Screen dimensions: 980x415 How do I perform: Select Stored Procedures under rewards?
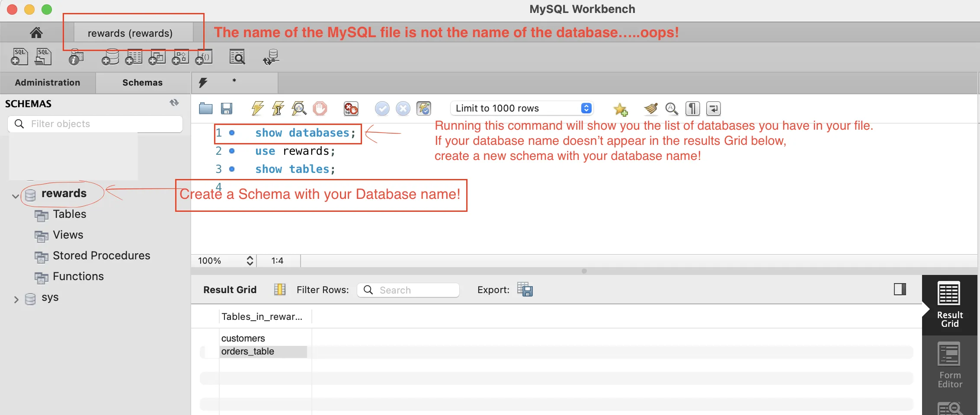click(101, 255)
